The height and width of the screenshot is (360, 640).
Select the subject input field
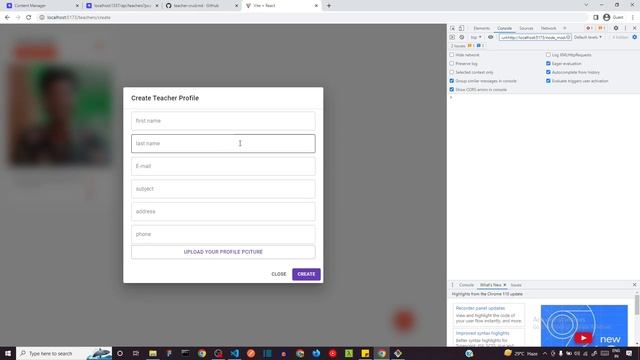[x=223, y=189]
